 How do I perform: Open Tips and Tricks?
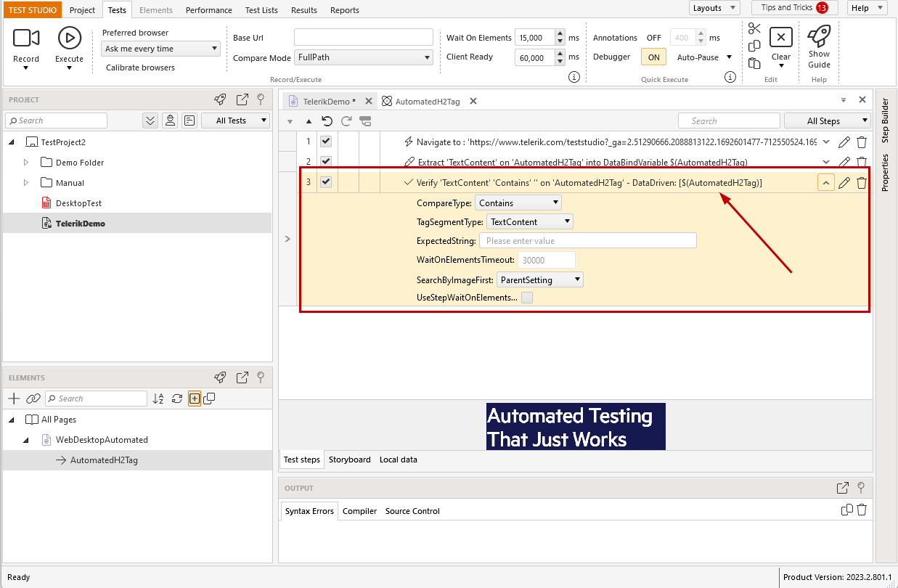[795, 8]
